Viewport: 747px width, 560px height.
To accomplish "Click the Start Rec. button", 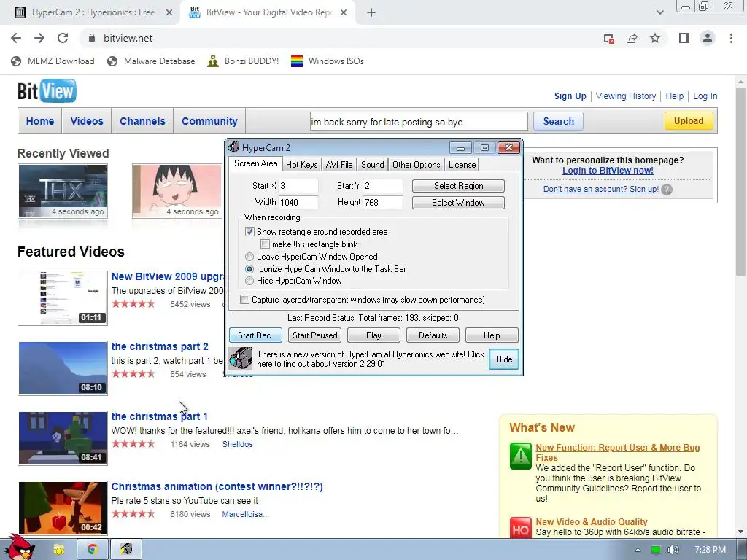I will (255, 335).
